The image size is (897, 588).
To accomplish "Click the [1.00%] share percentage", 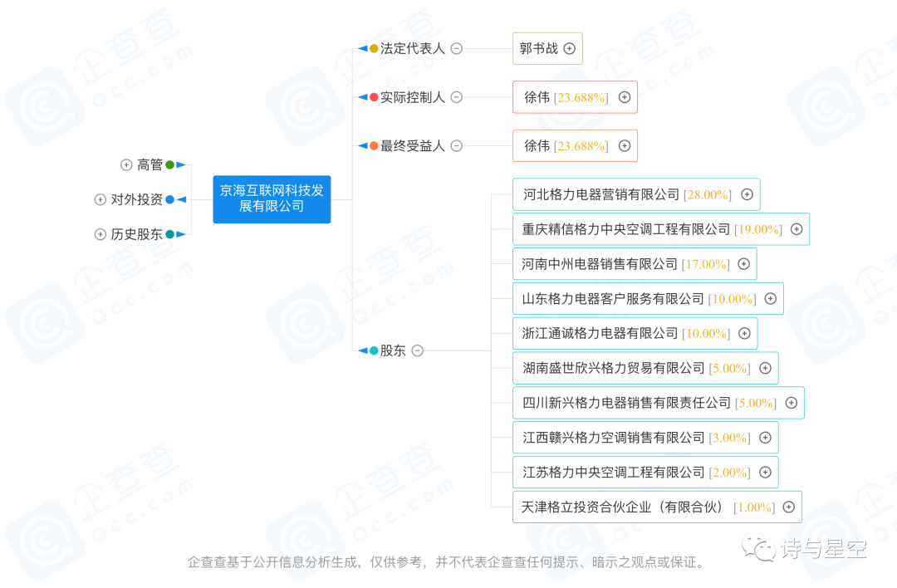I will tap(754, 507).
